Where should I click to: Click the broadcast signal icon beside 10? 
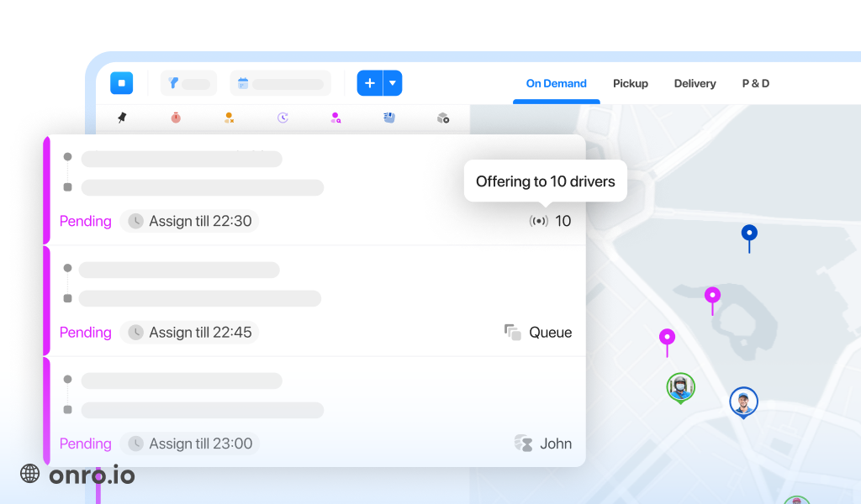point(539,221)
